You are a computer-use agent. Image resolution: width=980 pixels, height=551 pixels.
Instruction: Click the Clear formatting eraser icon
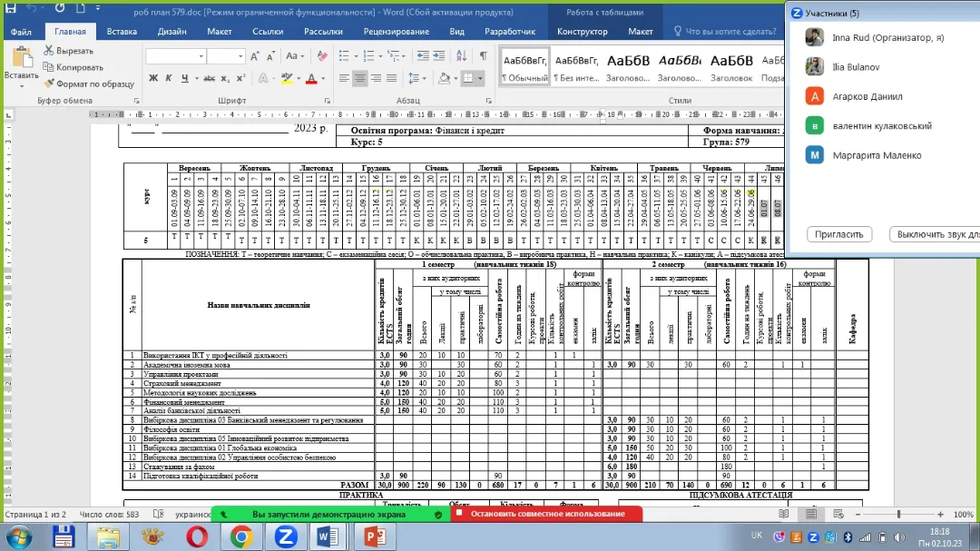tap(321, 56)
